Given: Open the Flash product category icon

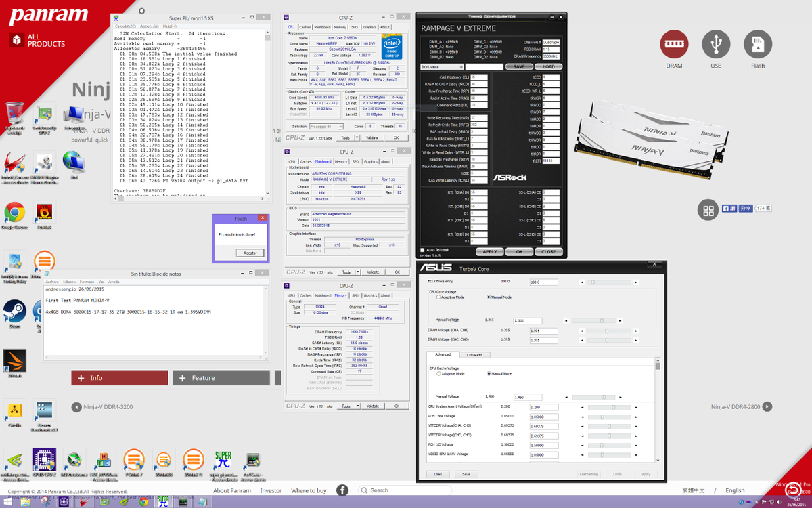Looking at the screenshot, I should [758, 43].
